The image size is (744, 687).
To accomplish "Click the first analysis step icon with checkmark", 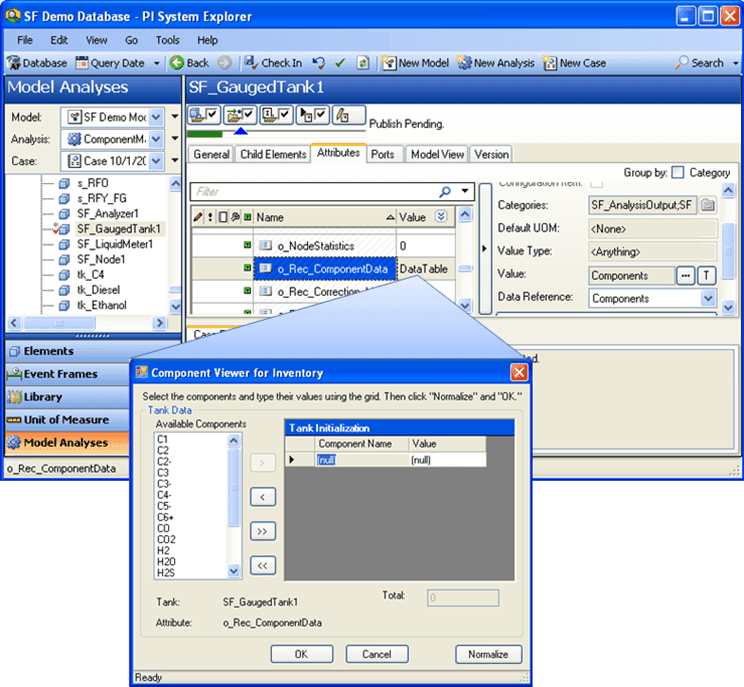I will tap(204, 115).
